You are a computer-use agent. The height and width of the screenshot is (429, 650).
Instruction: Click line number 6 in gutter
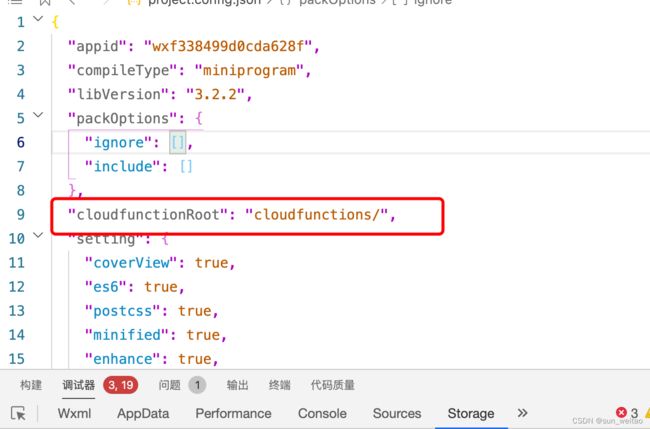[21, 142]
